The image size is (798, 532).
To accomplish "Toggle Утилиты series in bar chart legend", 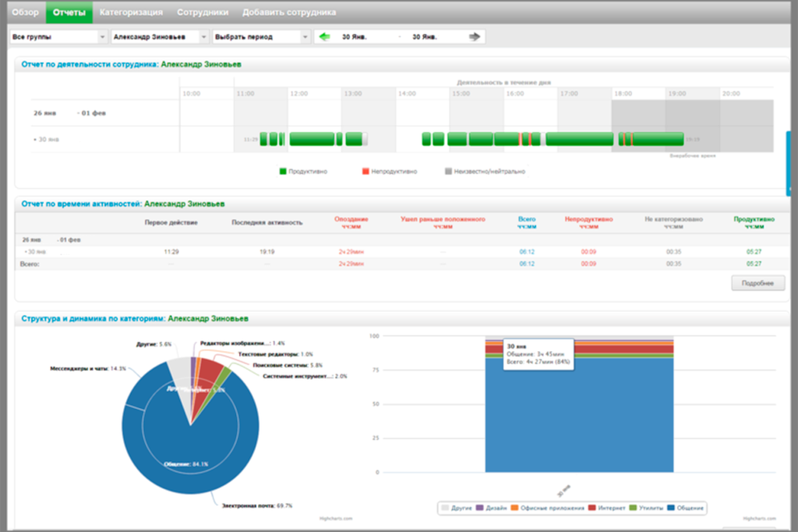I will tap(646, 508).
